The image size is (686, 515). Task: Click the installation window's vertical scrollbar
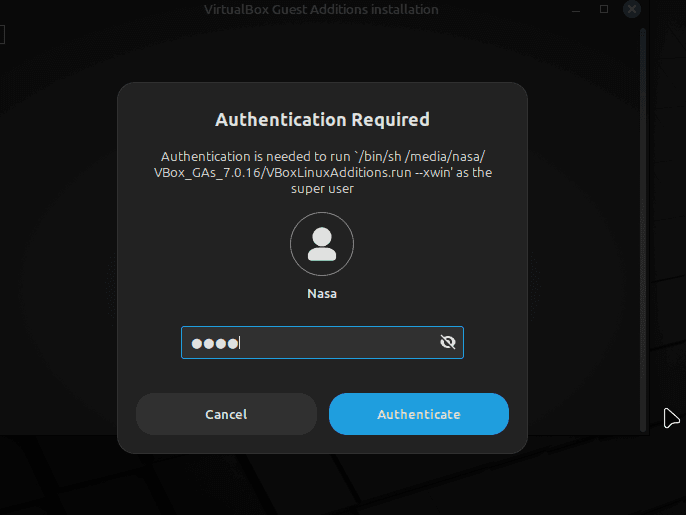click(x=643, y=230)
